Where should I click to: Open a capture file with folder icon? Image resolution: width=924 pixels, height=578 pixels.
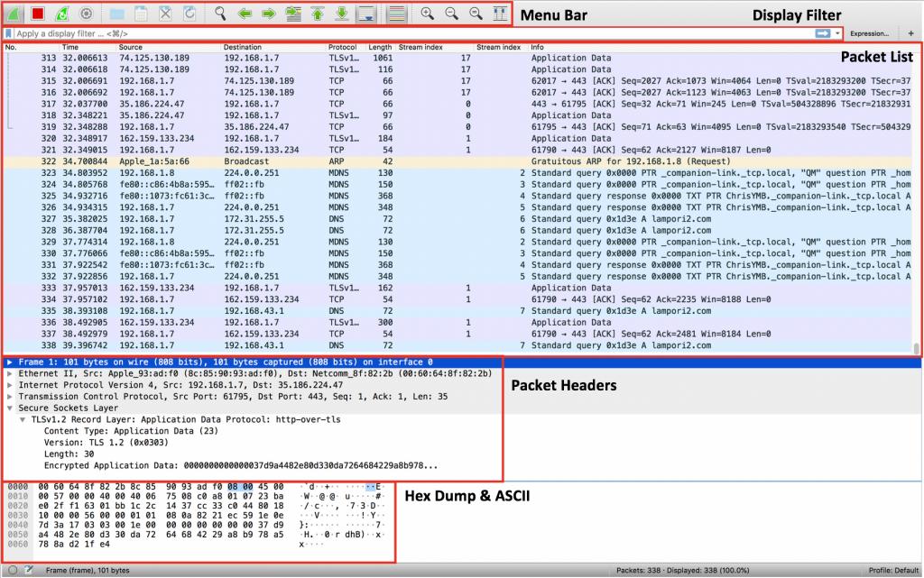pyautogui.click(x=117, y=13)
